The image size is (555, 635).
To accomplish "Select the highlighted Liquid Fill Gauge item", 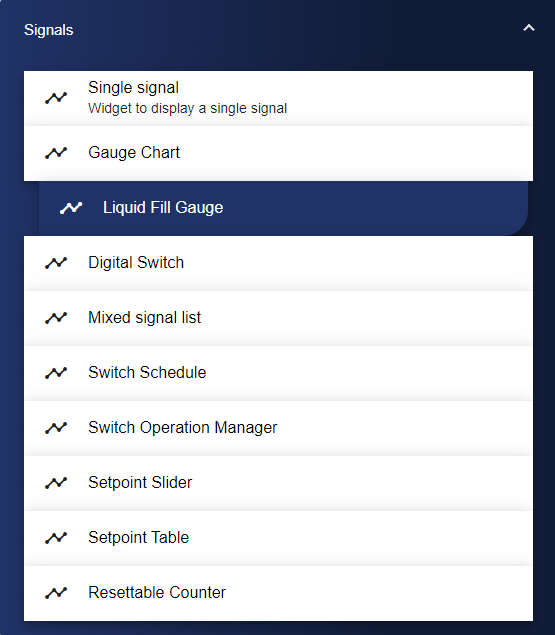I will click(283, 208).
